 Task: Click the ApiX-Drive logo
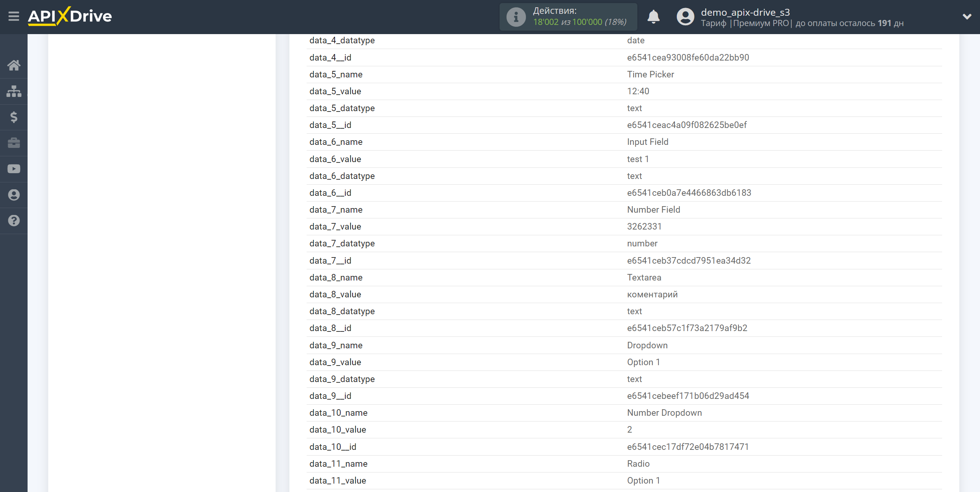(x=70, y=16)
